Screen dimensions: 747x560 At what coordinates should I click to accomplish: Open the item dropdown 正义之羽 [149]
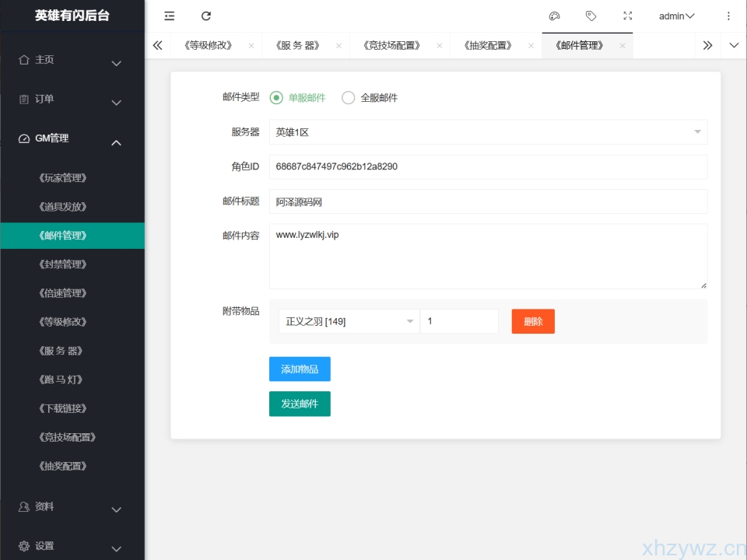(349, 322)
